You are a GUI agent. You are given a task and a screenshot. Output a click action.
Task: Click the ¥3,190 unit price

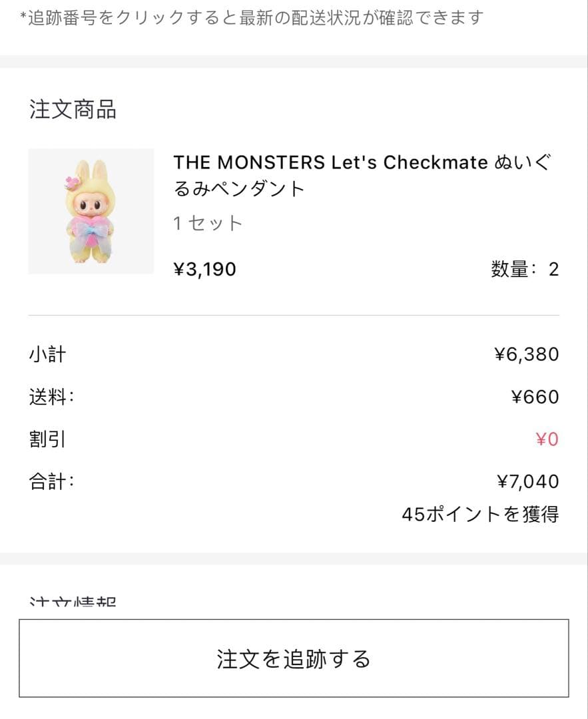tap(204, 269)
